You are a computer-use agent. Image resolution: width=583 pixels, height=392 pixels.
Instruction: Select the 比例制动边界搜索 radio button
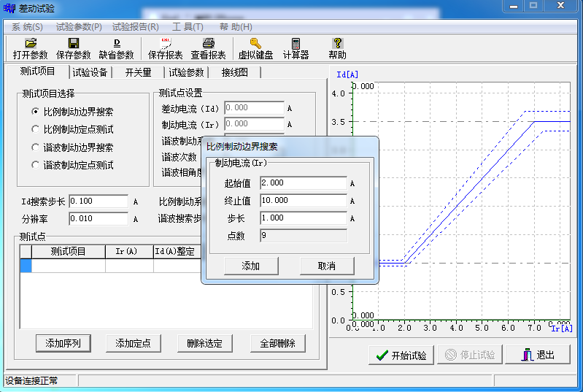(x=35, y=112)
